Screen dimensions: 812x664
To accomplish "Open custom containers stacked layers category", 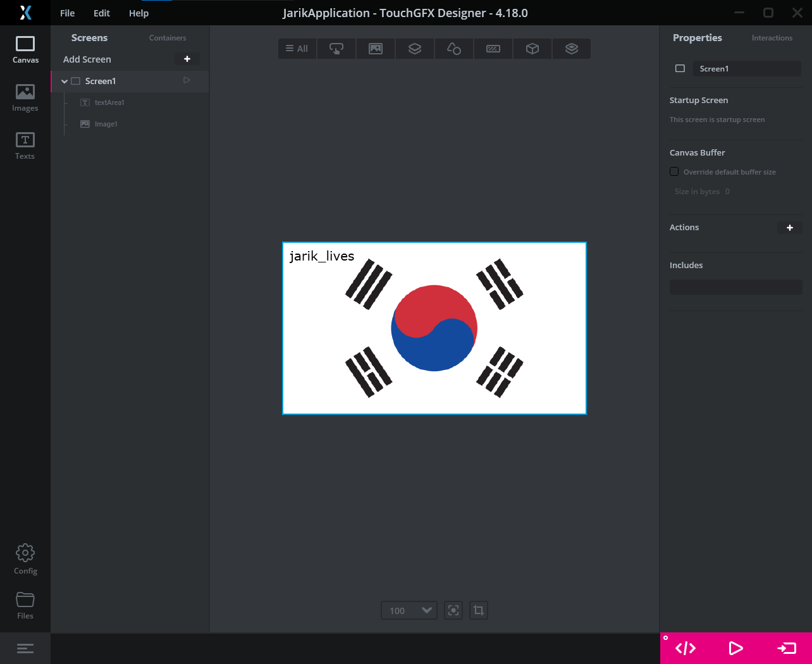I will click(572, 49).
